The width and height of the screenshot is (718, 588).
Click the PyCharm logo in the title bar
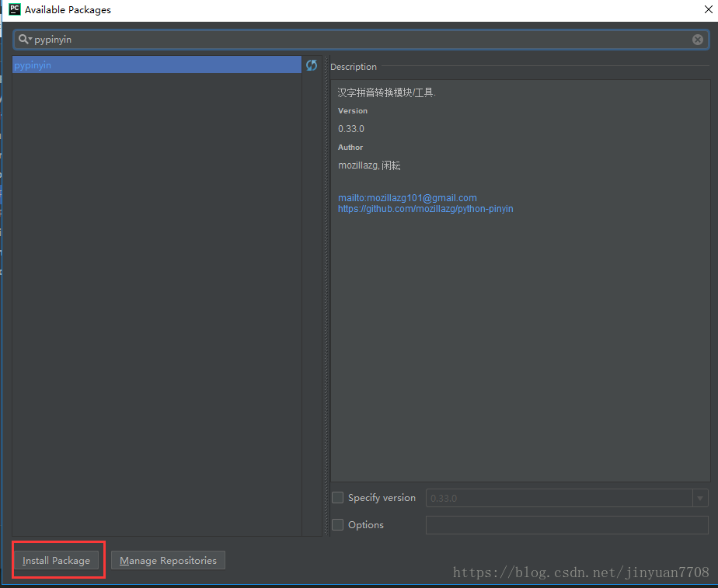(x=15, y=9)
